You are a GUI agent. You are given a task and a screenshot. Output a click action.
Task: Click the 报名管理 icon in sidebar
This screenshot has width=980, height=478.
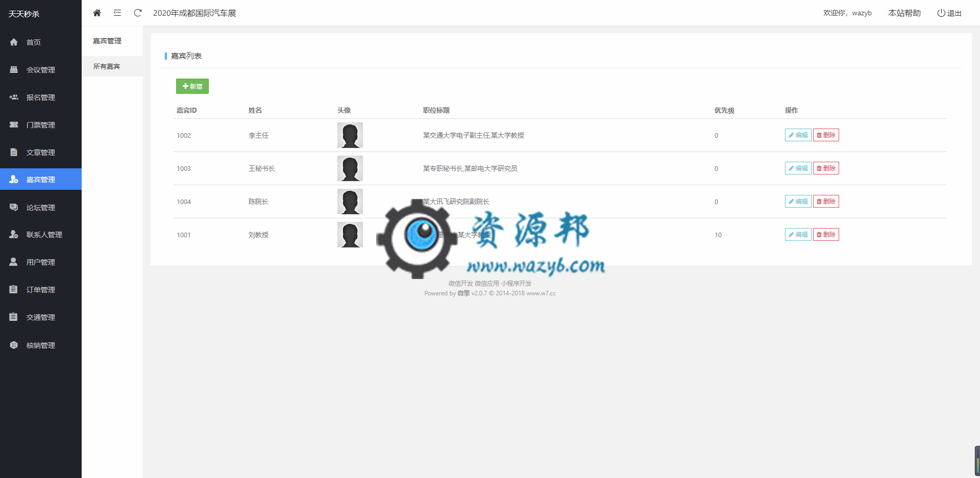14,97
